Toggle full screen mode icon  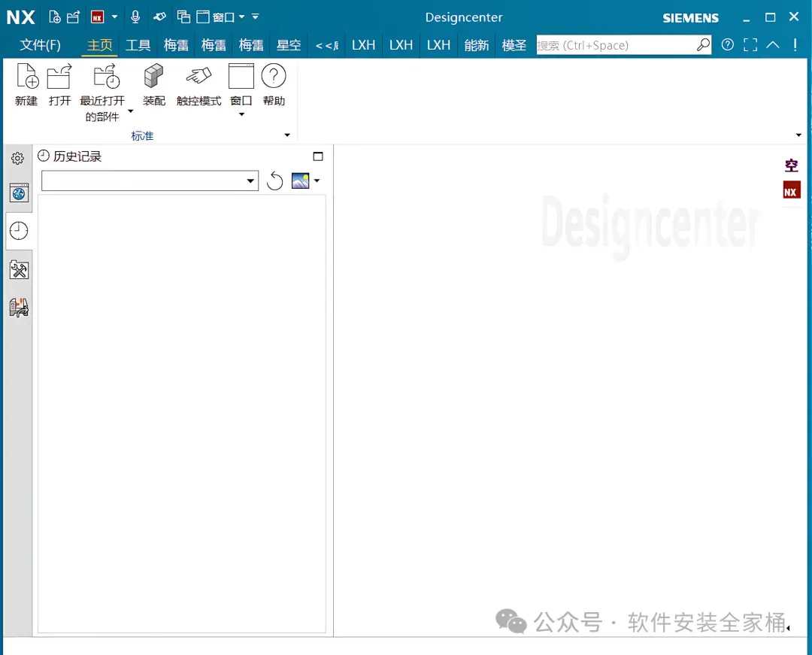click(750, 45)
